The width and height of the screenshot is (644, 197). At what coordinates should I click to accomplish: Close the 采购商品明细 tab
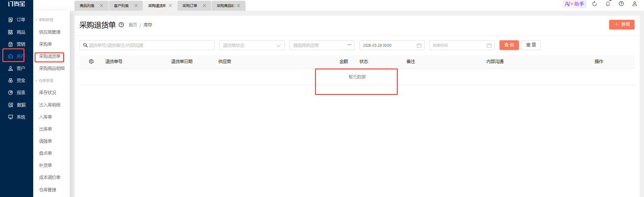pos(238,6)
